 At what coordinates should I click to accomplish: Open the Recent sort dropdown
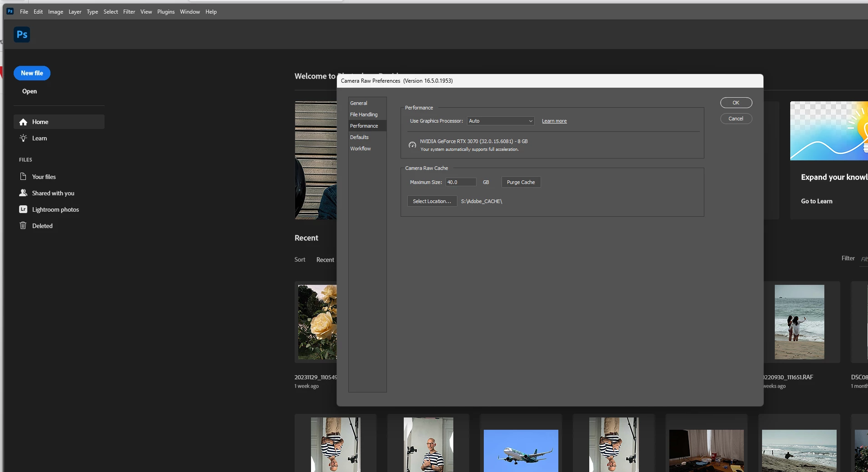[x=325, y=260]
